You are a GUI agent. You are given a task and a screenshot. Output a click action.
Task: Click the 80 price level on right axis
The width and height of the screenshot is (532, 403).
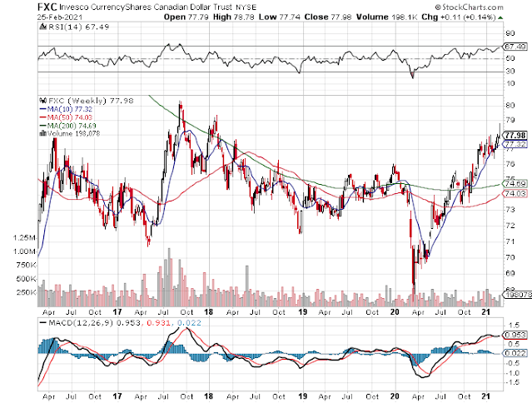coord(510,106)
